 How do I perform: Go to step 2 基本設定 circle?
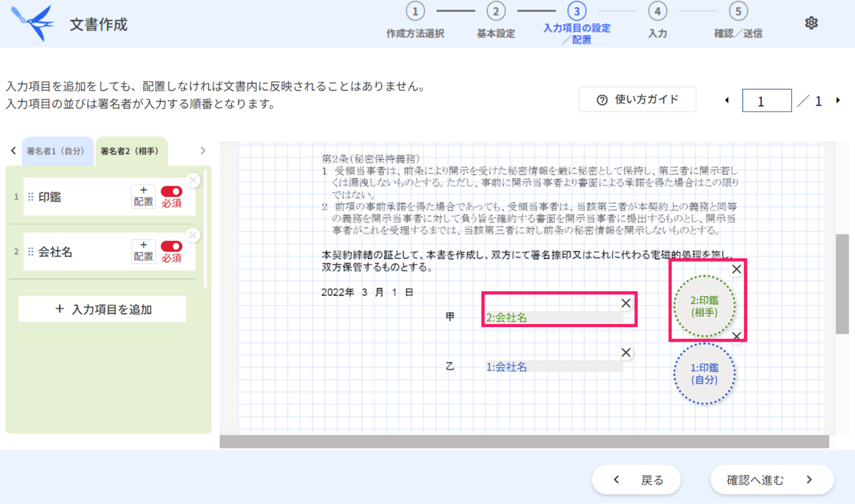click(496, 11)
